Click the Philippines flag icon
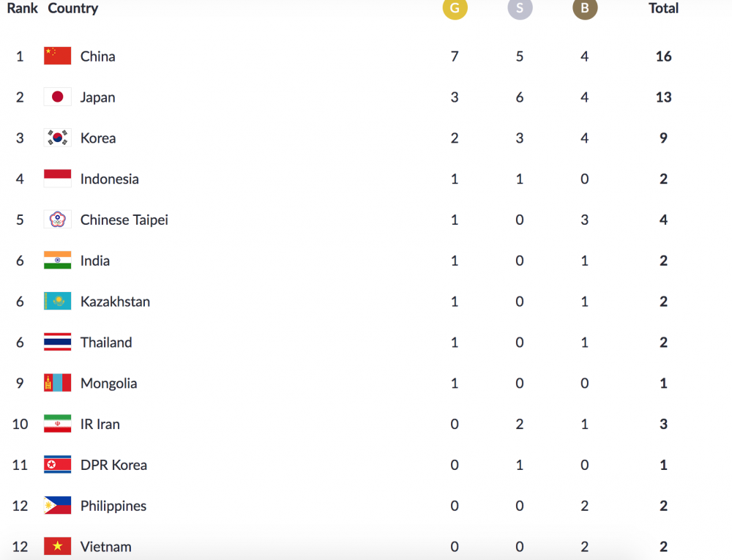Image resolution: width=732 pixels, height=560 pixels. click(x=57, y=506)
